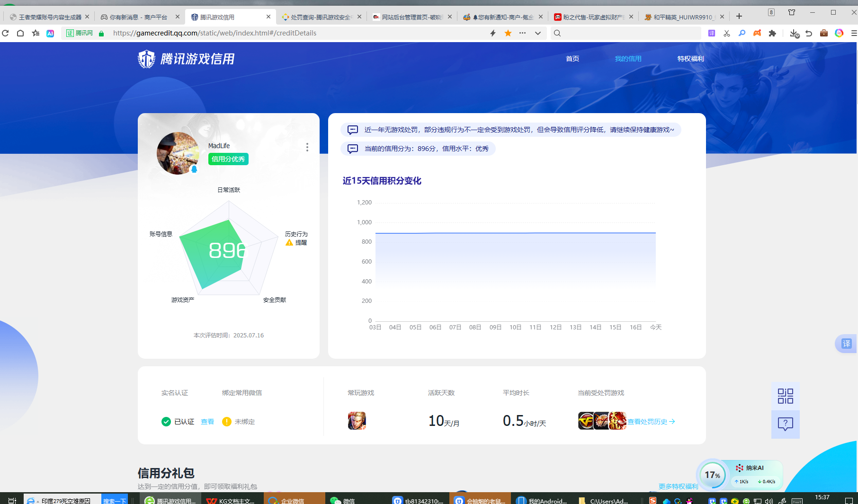Click the browser refresh icon
The width and height of the screenshot is (858, 504).
click(x=6, y=33)
